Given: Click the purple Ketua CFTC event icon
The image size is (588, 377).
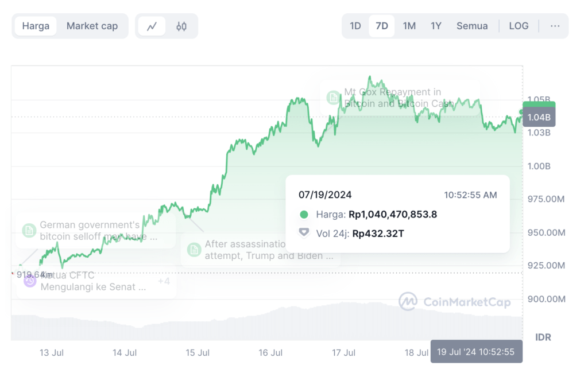Looking at the screenshot, I should (30, 281).
